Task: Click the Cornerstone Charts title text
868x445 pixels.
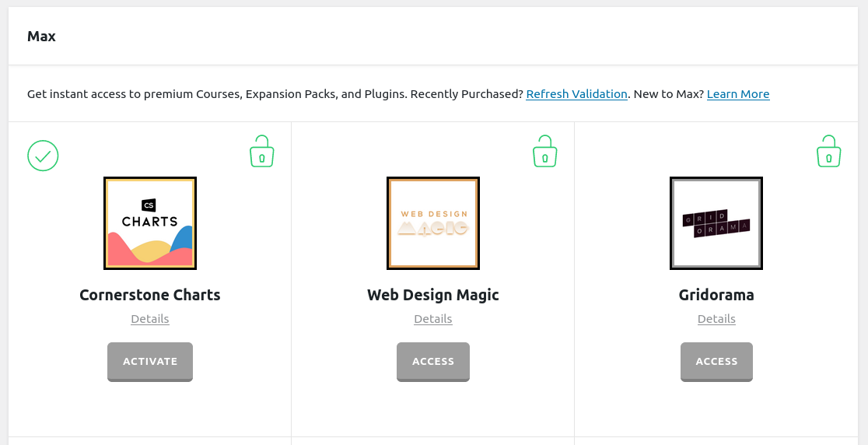Action: point(150,295)
